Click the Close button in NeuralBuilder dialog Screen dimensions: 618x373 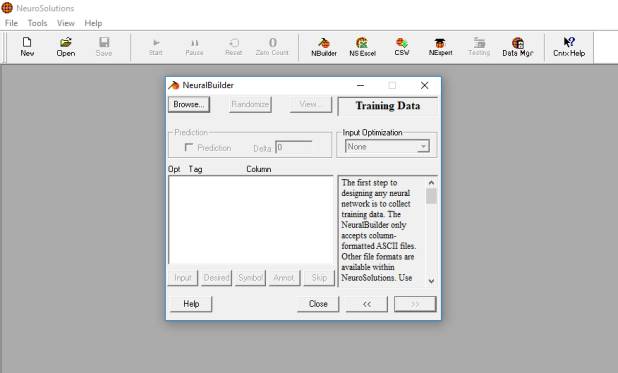pyautogui.click(x=318, y=304)
